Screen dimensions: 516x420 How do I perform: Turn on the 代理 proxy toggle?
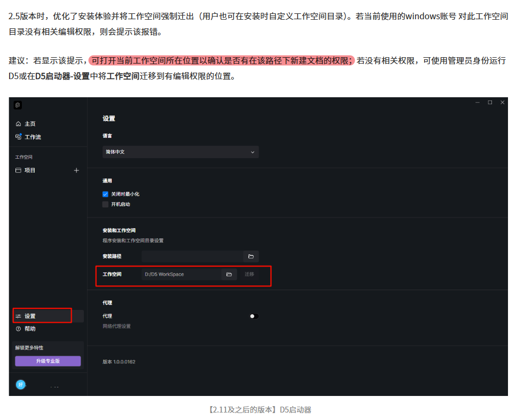point(254,316)
